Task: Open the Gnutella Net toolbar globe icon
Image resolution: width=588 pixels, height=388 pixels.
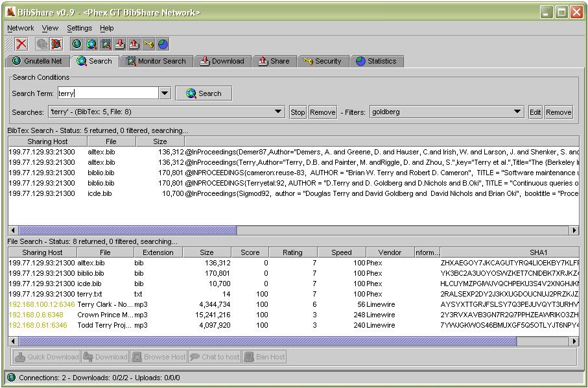Action: (76, 43)
